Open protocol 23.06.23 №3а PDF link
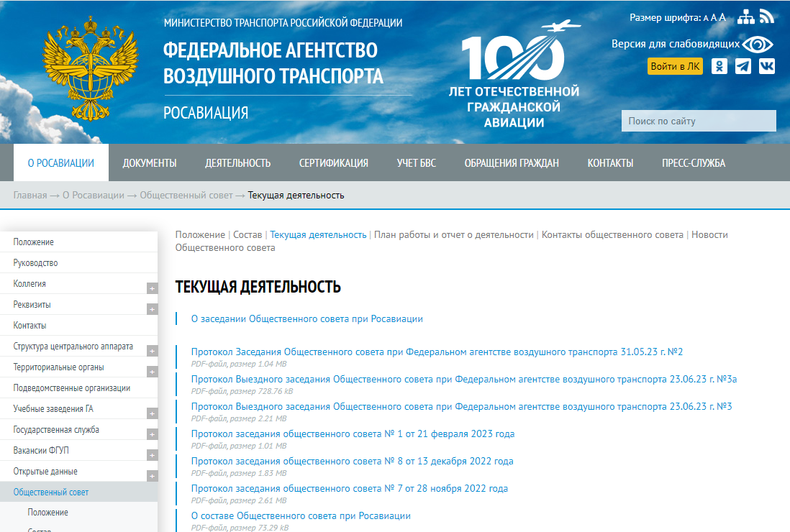This screenshot has height=532, width=790. coord(463,379)
